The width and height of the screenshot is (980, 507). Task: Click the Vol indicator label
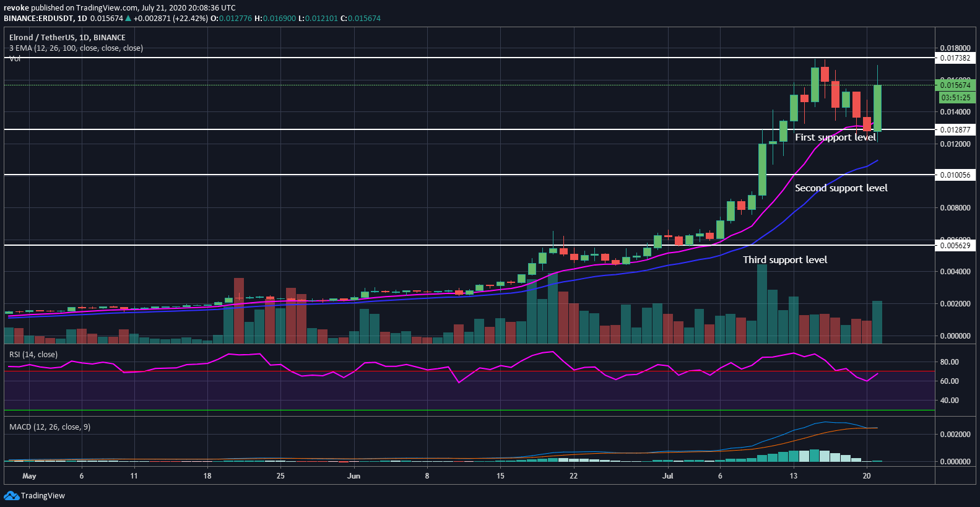coord(15,59)
